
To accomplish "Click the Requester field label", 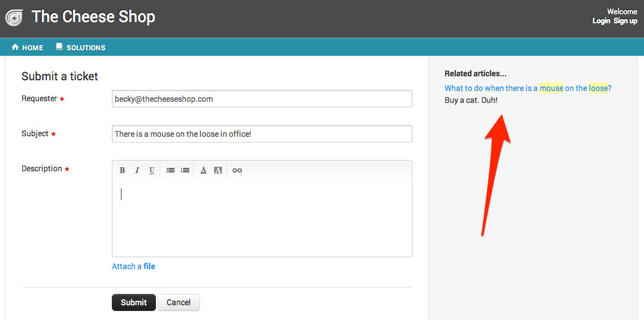I will coord(40,98).
